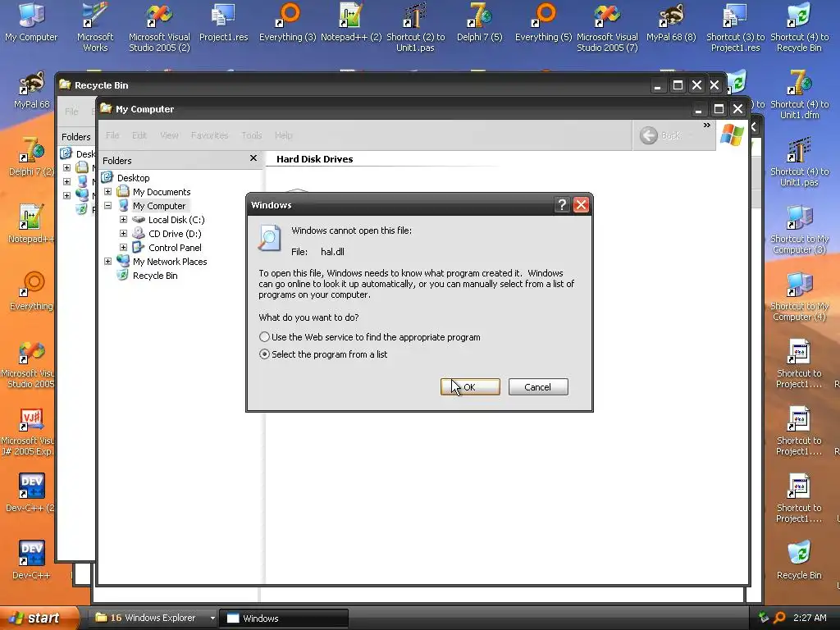Close the Folders pane in My Computer
This screenshot has height=630, width=840.
pos(253,158)
